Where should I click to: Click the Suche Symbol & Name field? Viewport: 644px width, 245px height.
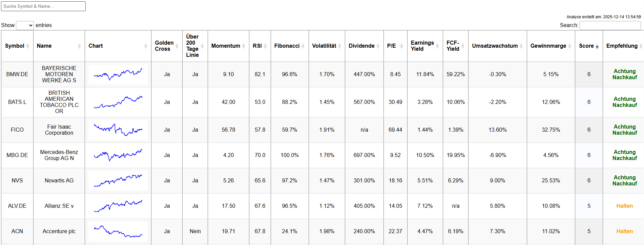(x=43, y=6)
